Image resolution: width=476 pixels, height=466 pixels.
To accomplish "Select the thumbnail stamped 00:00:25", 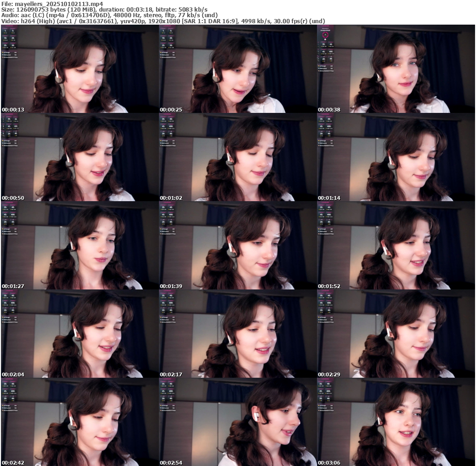I will point(238,69).
